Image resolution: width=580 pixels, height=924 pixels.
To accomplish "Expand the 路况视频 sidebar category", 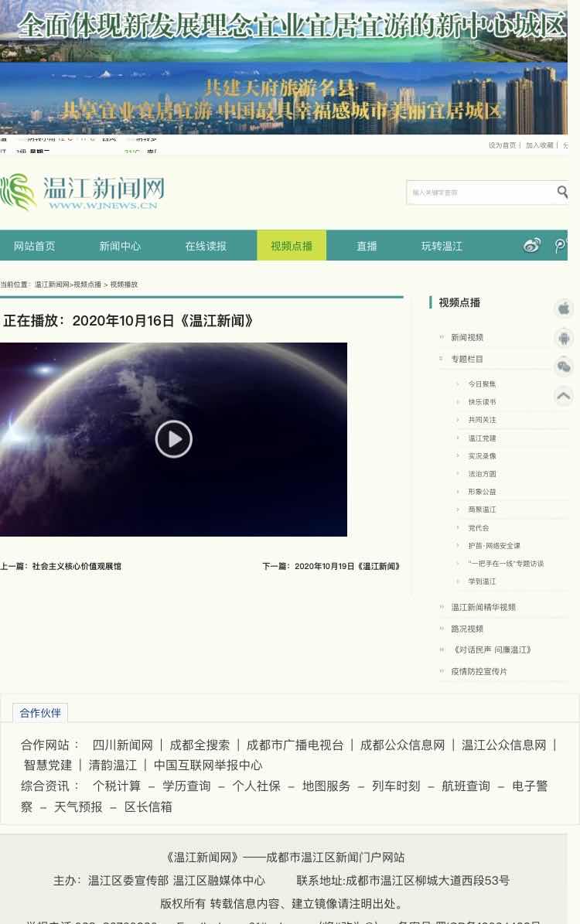I will pyautogui.click(x=466, y=629).
